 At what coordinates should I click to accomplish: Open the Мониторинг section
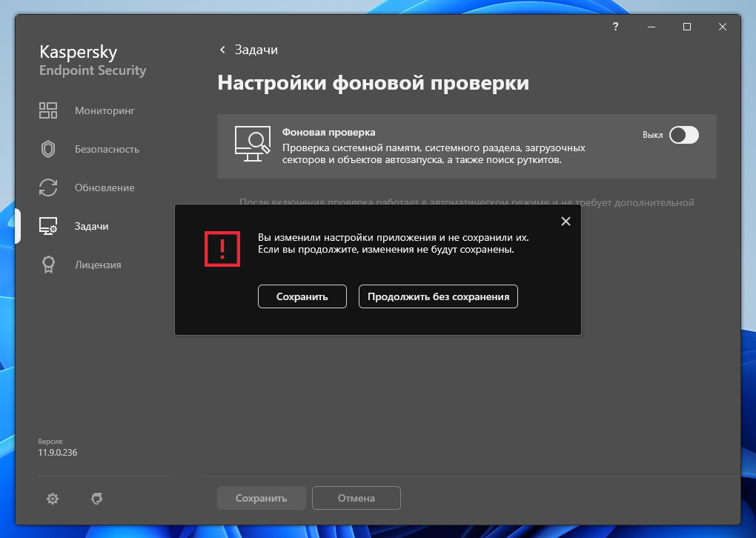(105, 110)
